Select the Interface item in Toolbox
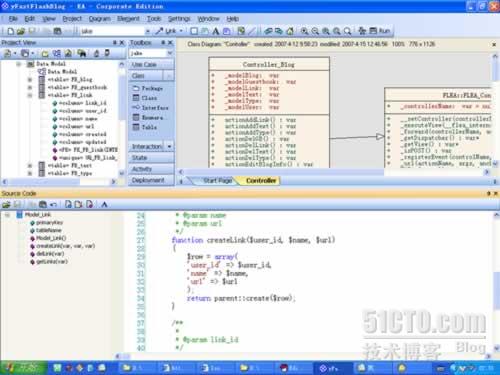The image size is (500, 375). click(151, 108)
